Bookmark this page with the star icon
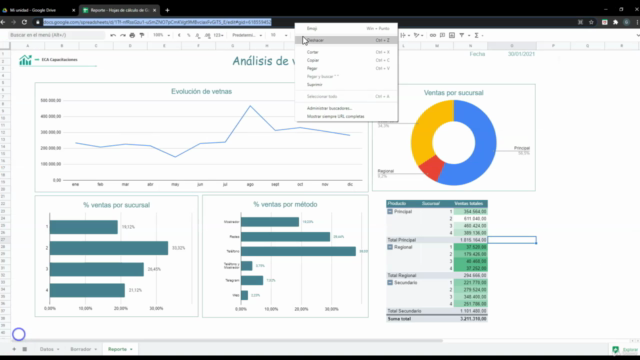This screenshot has height=360, width=640. (591, 22)
